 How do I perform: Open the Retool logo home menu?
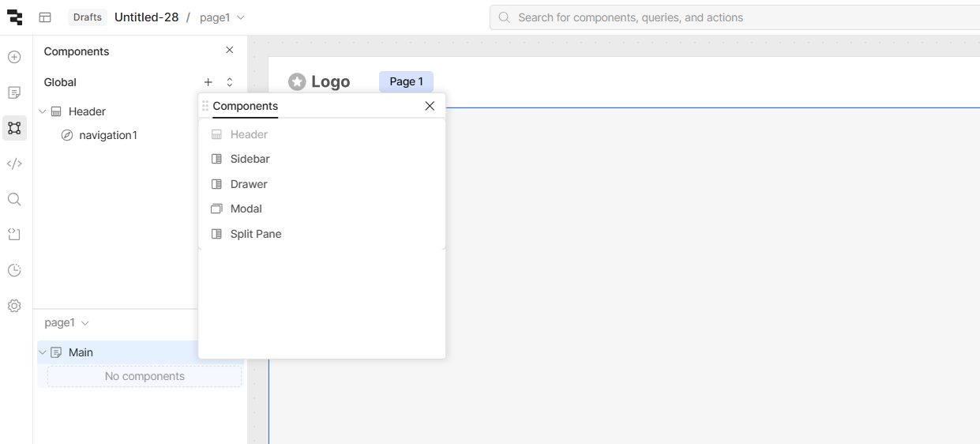coord(14,17)
